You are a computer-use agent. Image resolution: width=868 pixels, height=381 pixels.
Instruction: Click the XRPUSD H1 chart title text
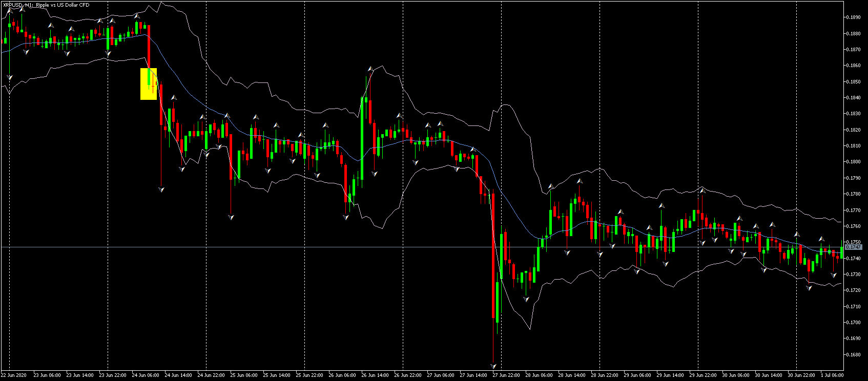[46, 5]
